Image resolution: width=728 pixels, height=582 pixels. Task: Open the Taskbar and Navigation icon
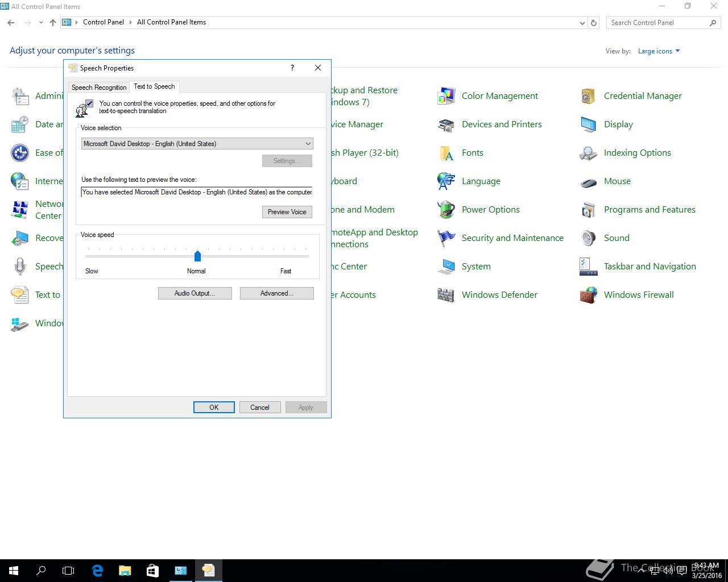point(589,267)
